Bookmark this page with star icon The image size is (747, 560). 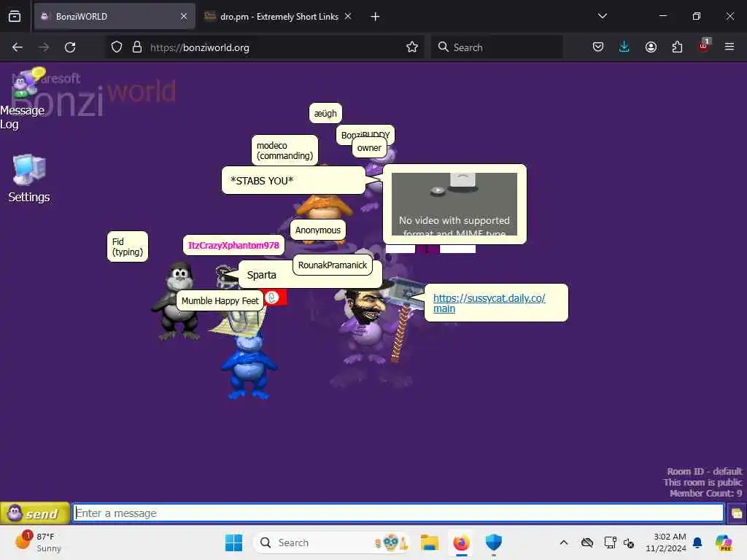click(x=412, y=47)
